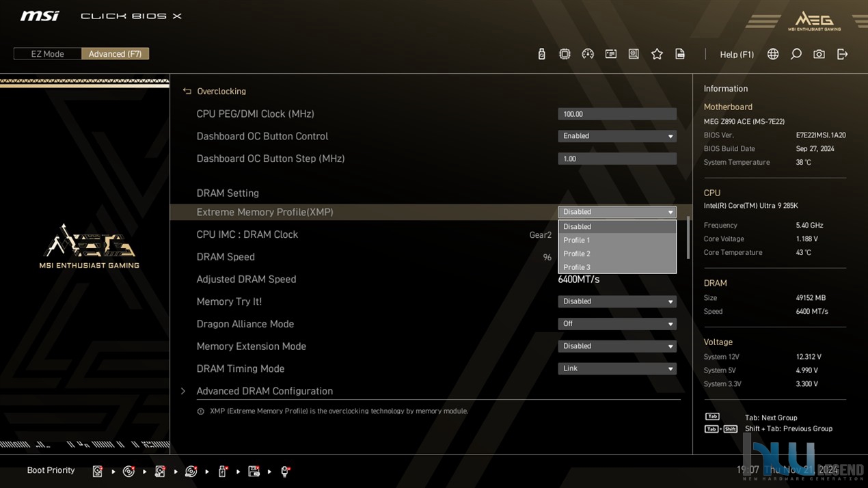Open Favorites with the star icon
The height and width of the screenshot is (488, 868).
click(657, 54)
